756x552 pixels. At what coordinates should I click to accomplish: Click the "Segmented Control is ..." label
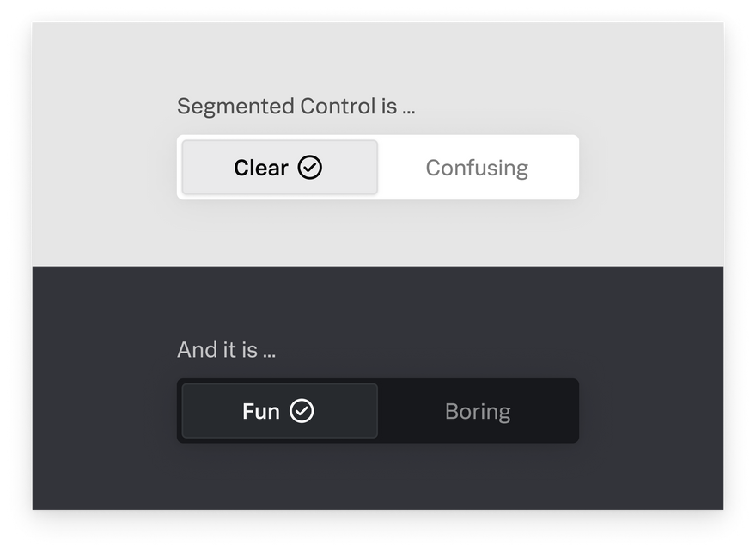coord(296,107)
